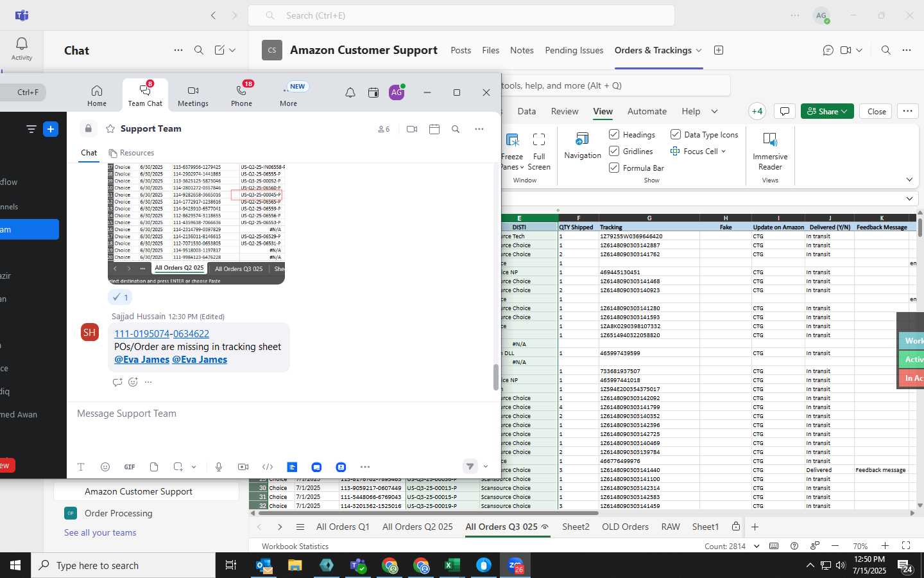Click send message arrow in Zoom
The height and width of the screenshot is (578, 924).
470,467
